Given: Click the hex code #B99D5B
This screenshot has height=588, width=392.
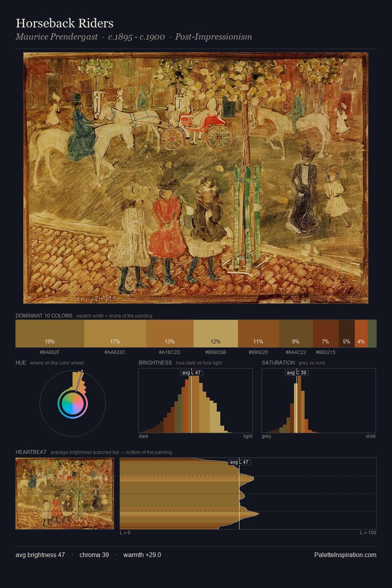Looking at the screenshot, I should [216, 352].
